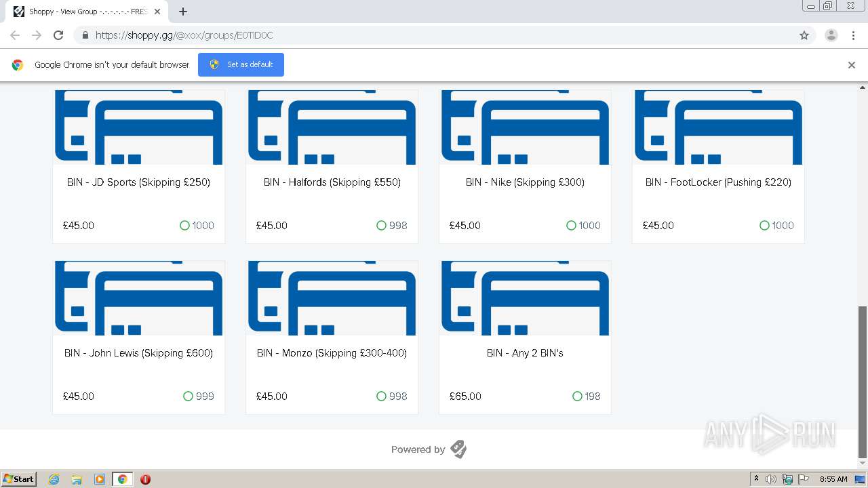The height and width of the screenshot is (488, 868).
Task: Open the media player taskbar icon
Action: (100, 479)
